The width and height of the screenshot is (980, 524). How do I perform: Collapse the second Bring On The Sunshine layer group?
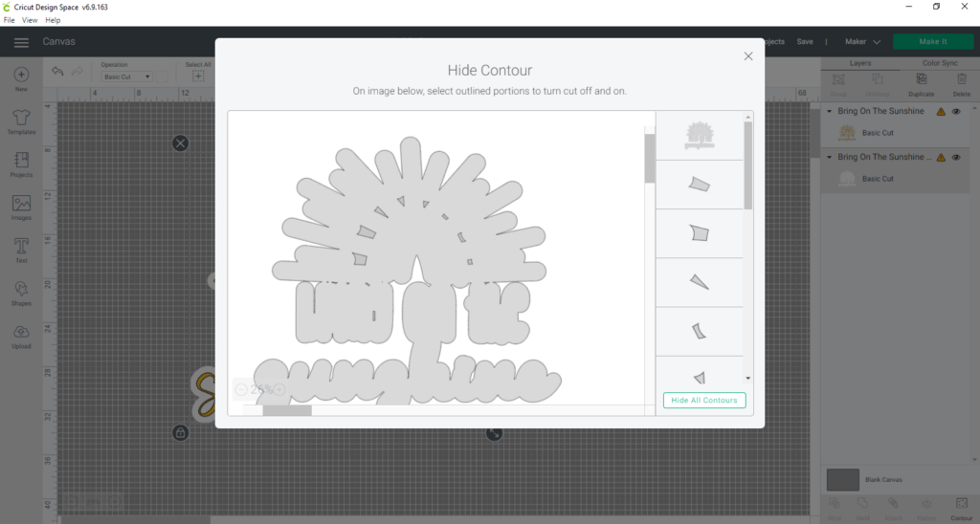click(830, 158)
